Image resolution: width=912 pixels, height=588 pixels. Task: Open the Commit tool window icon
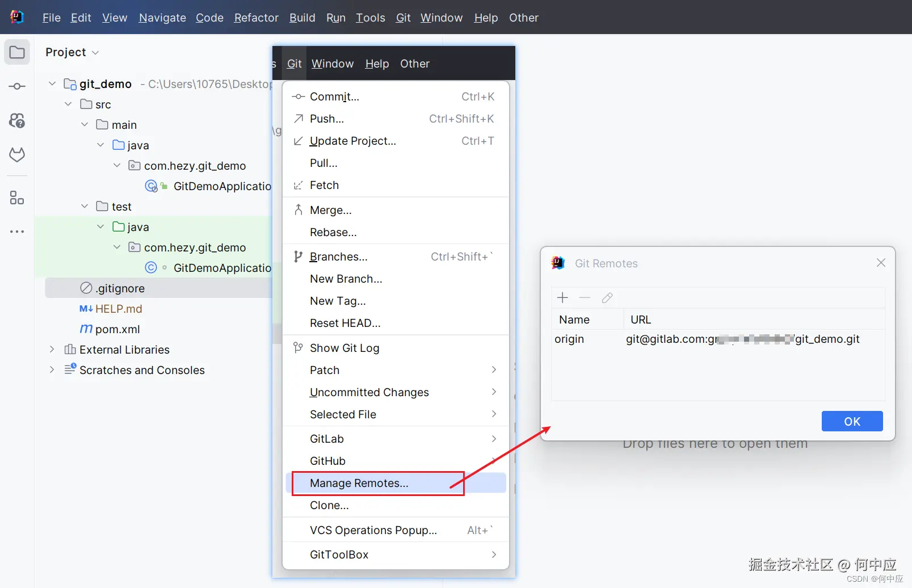click(17, 86)
